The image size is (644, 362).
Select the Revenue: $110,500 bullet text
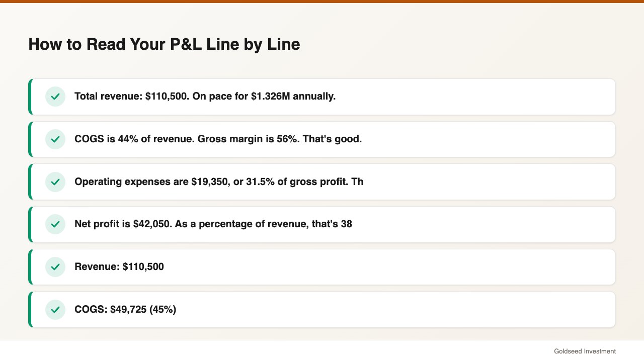(119, 266)
